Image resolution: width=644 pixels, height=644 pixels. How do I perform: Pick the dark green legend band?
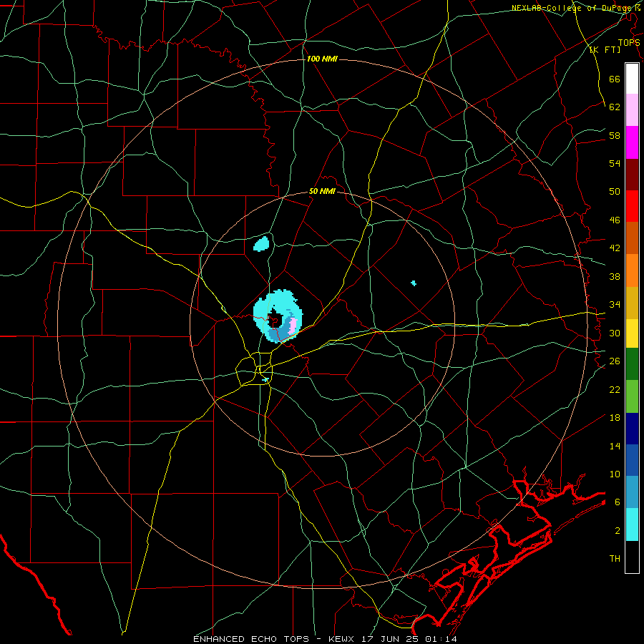[x=632, y=364]
